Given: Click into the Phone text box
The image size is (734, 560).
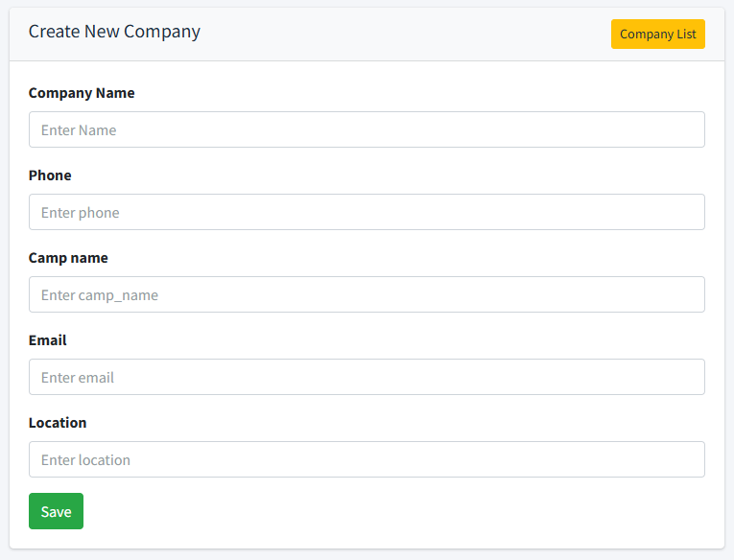Looking at the screenshot, I should click(x=367, y=212).
